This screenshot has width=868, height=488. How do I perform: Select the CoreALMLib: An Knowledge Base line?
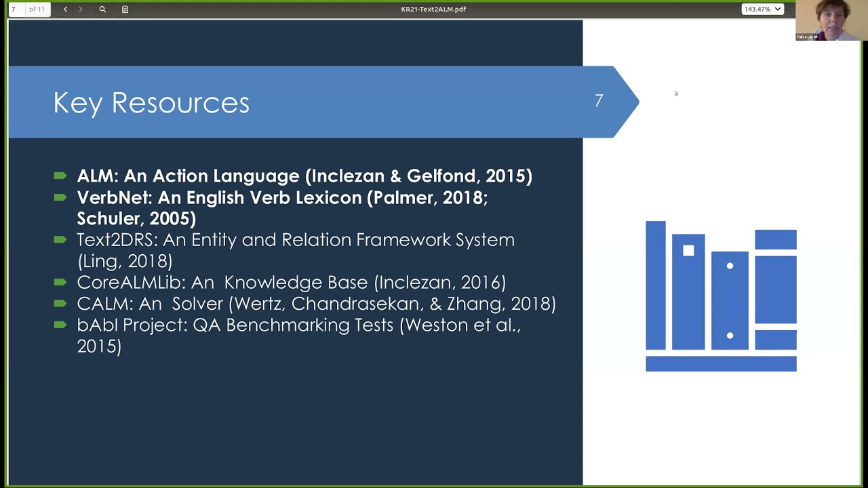[x=292, y=282]
